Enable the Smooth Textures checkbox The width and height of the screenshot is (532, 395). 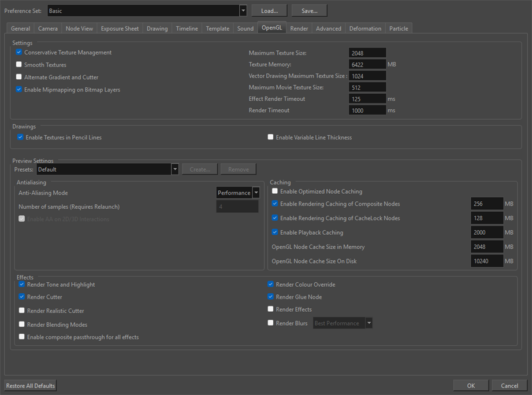(19, 65)
